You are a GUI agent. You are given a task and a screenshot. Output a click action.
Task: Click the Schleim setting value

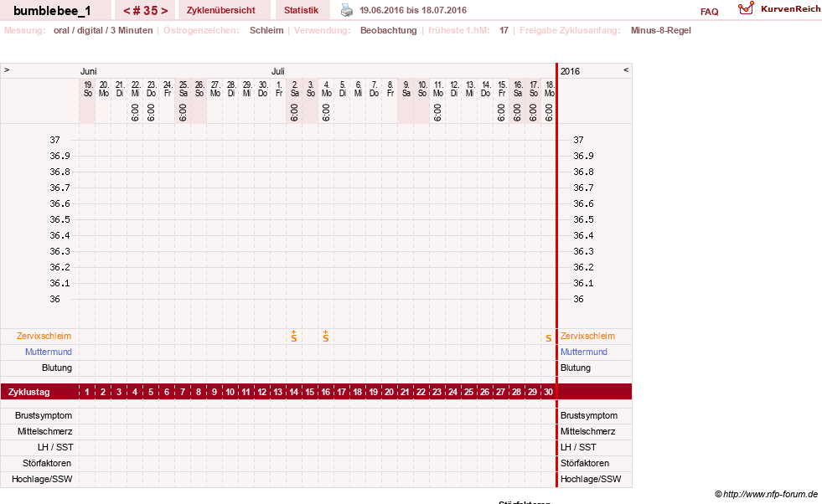[266, 30]
